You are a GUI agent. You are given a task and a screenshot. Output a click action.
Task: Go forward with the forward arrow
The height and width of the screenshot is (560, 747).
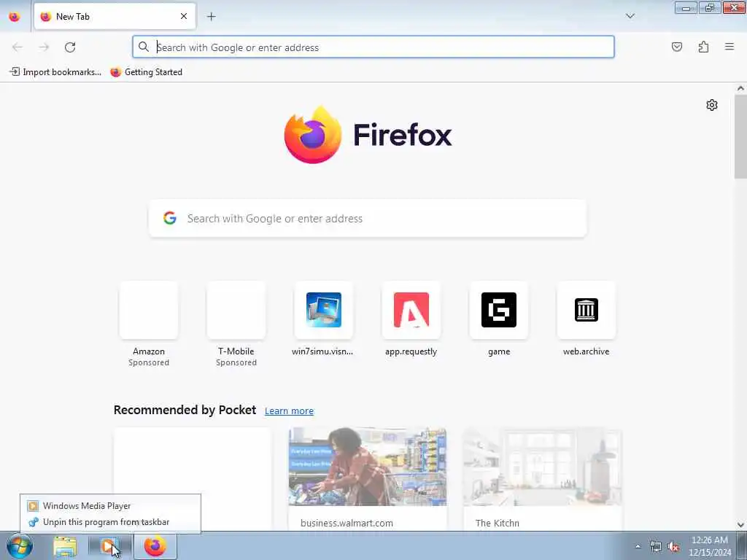(44, 47)
